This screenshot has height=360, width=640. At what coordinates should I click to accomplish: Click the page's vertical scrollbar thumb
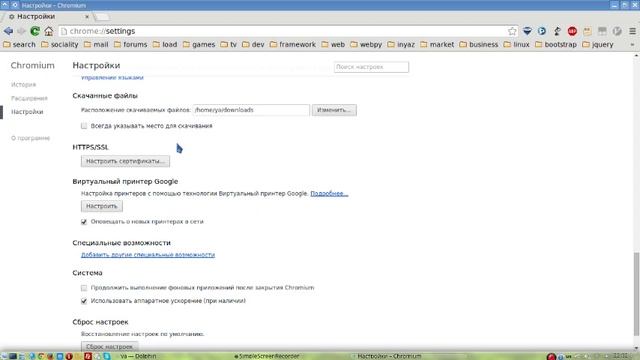pyautogui.click(x=636, y=294)
